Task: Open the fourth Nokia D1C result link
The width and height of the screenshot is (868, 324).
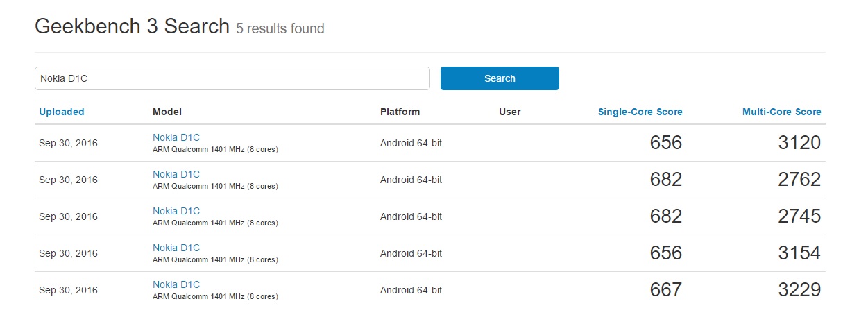Action: point(176,248)
